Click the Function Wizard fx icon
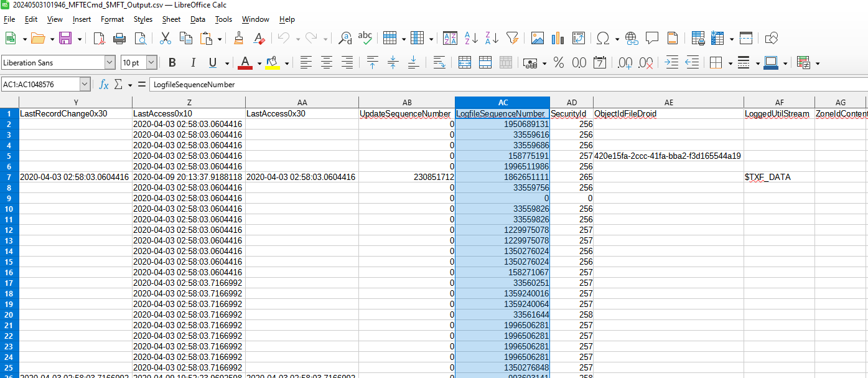Image resolution: width=868 pixels, height=378 pixels. point(104,85)
